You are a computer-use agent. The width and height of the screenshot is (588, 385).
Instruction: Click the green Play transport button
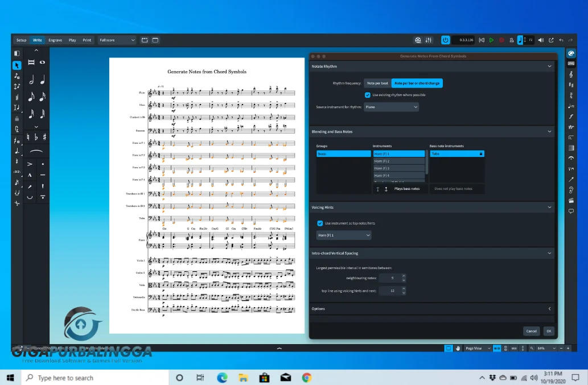coord(491,40)
